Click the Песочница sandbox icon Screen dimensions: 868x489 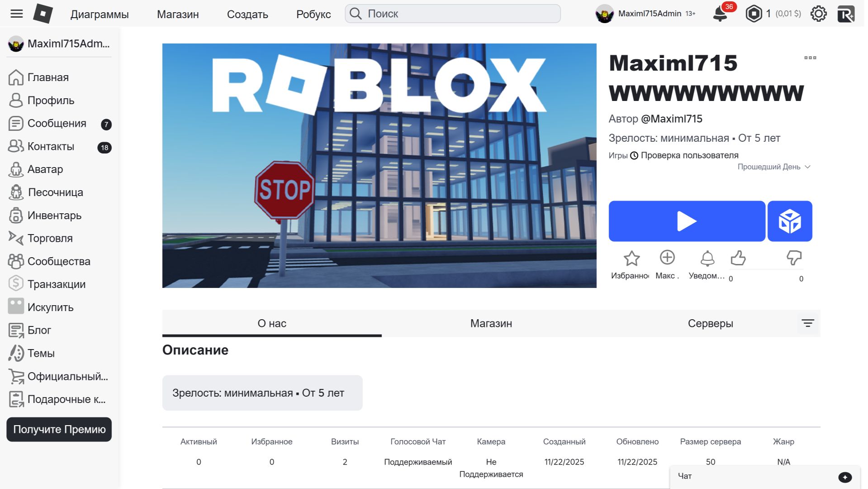[x=16, y=192]
